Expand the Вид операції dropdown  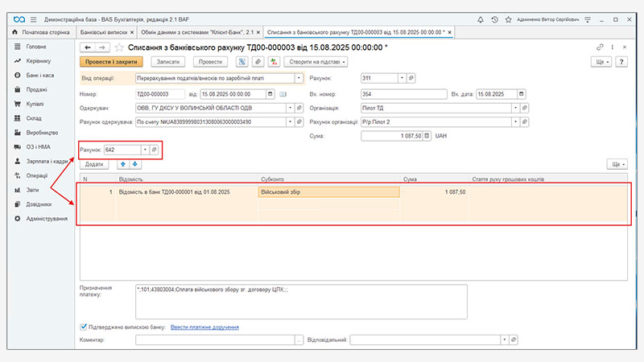coord(299,79)
